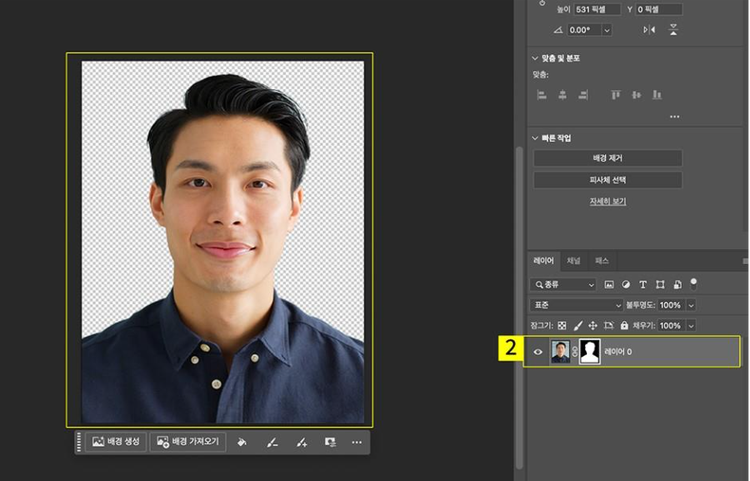
Task: Click subtract from mask brush icon
Action: (x=271, y=442)
